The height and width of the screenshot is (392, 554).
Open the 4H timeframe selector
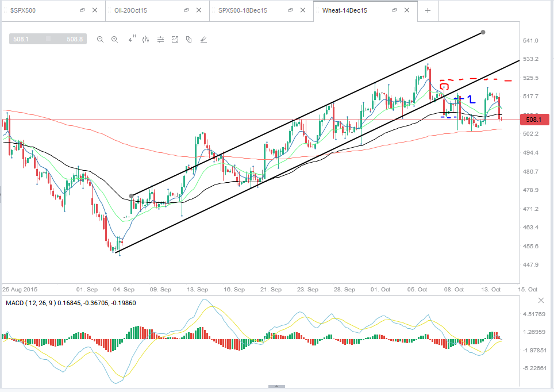click(x=132, y=39)
